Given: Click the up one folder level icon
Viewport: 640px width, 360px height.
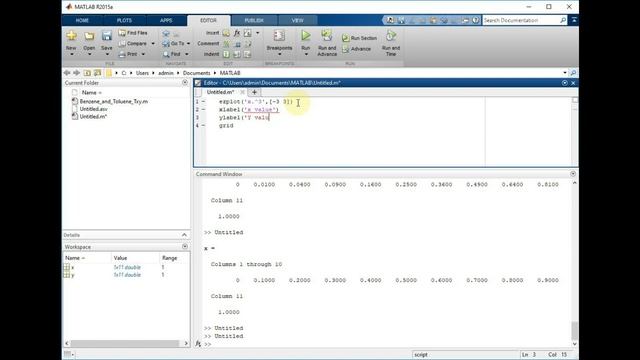Looking at the screenshot, I should point(87,73).
